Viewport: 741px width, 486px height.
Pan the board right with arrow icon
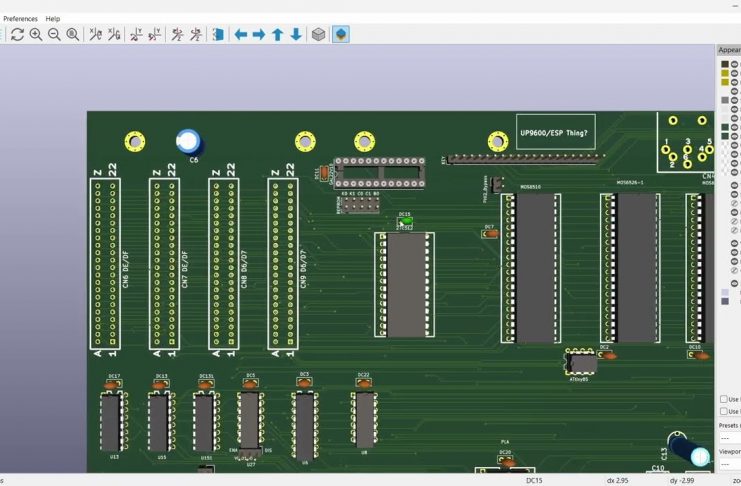(x=258, y=34)
